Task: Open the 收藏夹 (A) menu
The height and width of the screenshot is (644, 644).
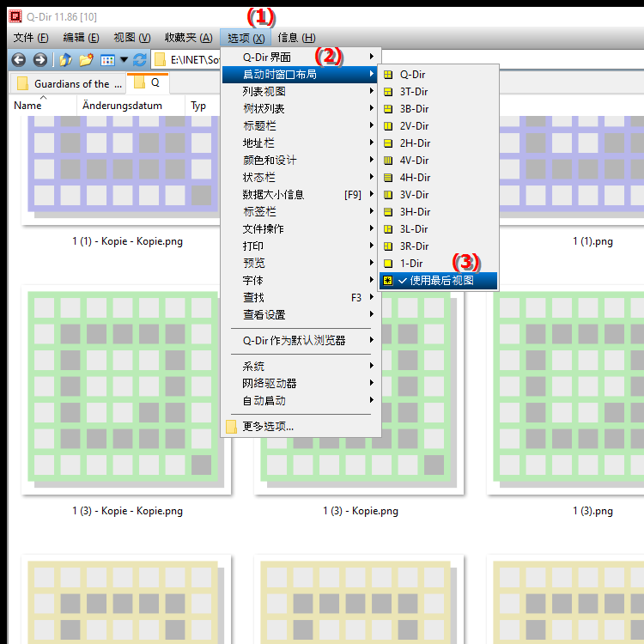Action: tap(189, 38)
